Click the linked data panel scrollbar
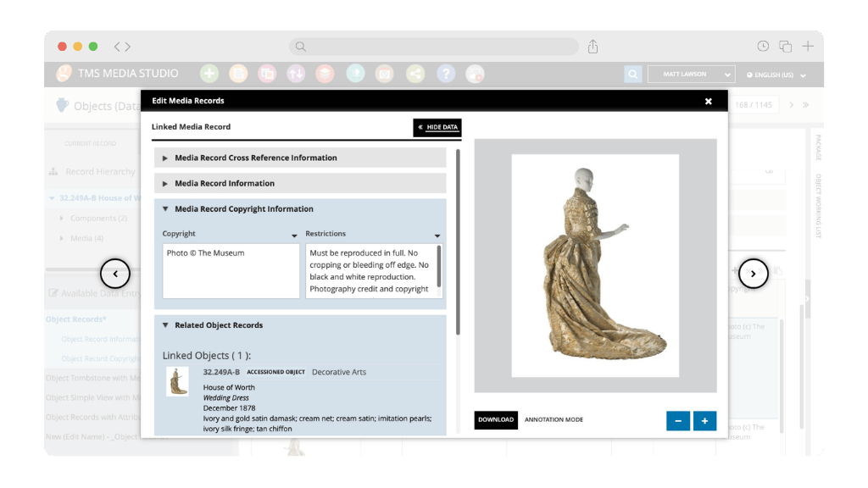 (x=458, y=241)
